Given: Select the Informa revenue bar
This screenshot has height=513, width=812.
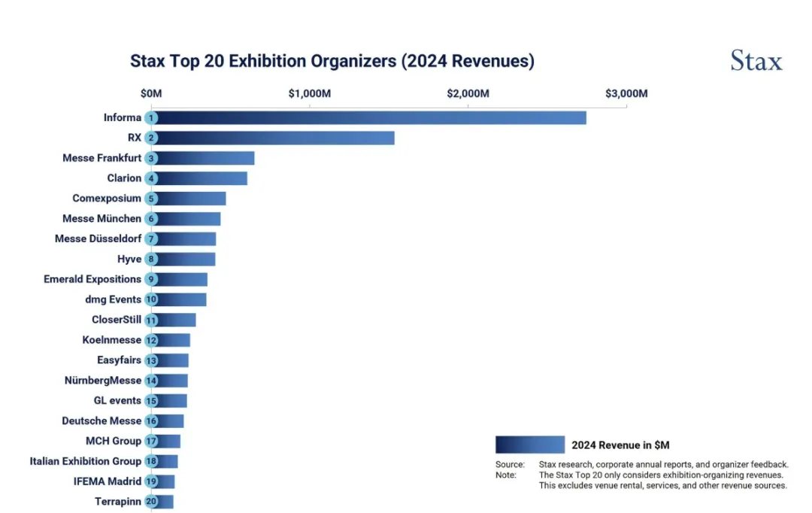Looking at the screenshot, I should pyautogui.click(x=368, y=117).
